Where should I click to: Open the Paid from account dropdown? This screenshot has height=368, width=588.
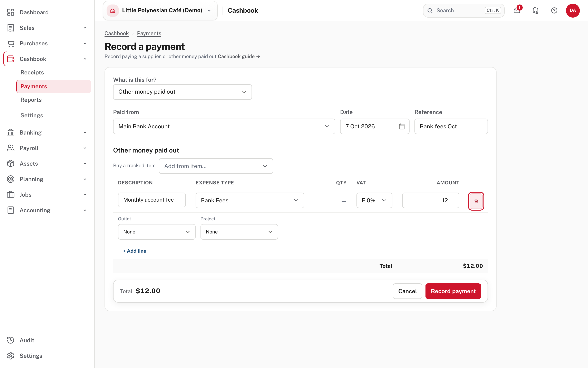click(224, 126)
